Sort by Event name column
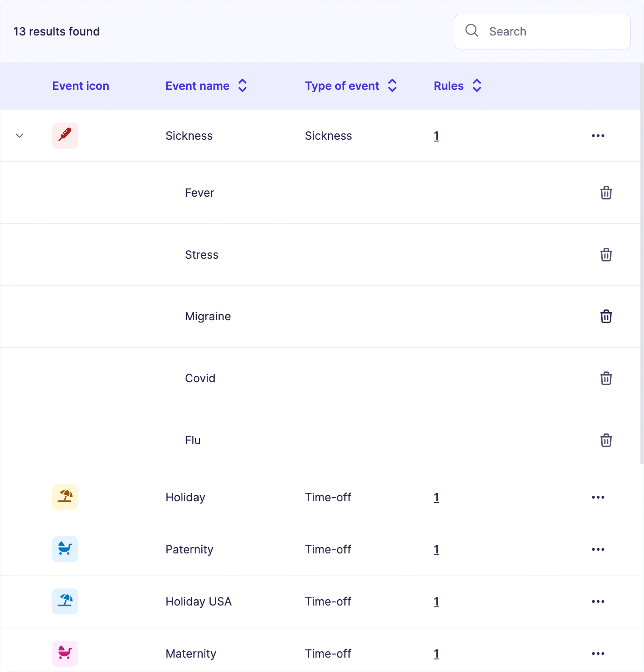The height and width of the screenshot is (672, 644). pyautogui.click(x=242, y=86)
